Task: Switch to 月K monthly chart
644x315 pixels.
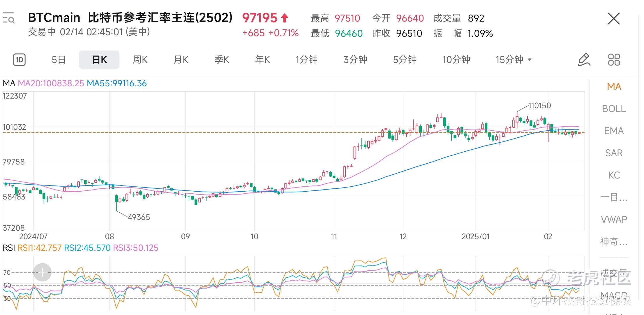Action: point(181,60)
